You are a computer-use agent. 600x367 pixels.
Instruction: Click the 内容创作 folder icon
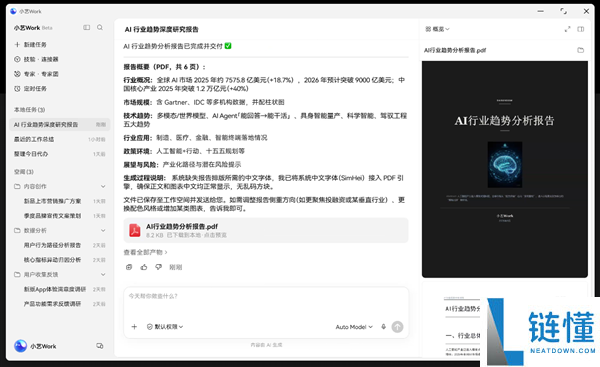pos(17,186)
